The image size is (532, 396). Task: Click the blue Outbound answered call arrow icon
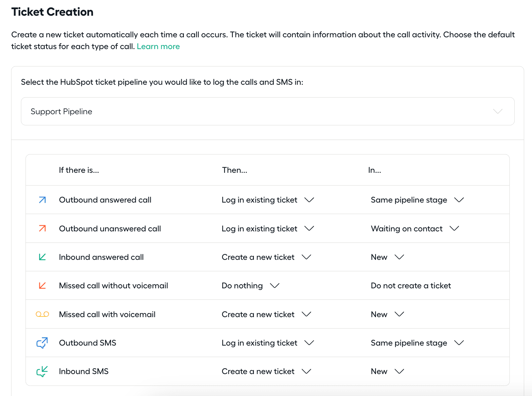pyautogui.click(x=42, y=200)
